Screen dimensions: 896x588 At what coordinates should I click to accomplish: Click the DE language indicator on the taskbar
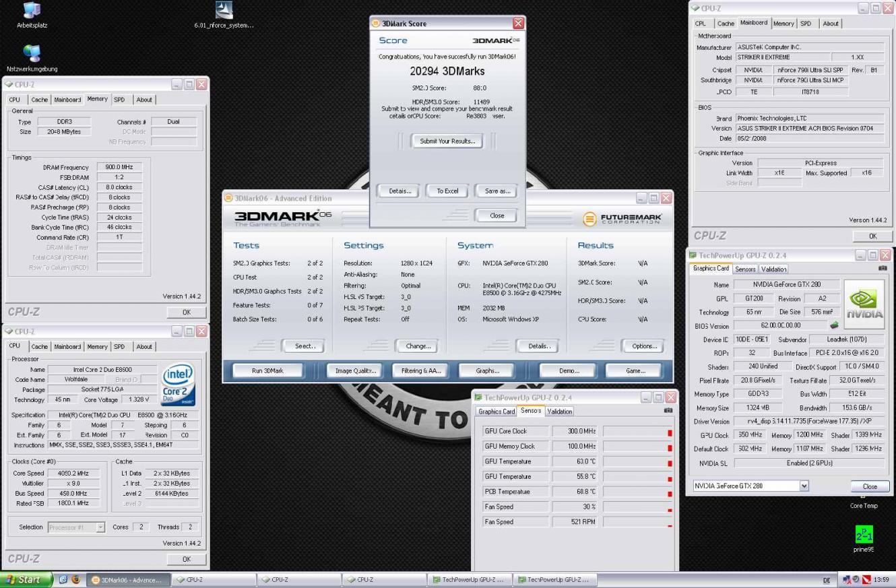coord(826,580)
